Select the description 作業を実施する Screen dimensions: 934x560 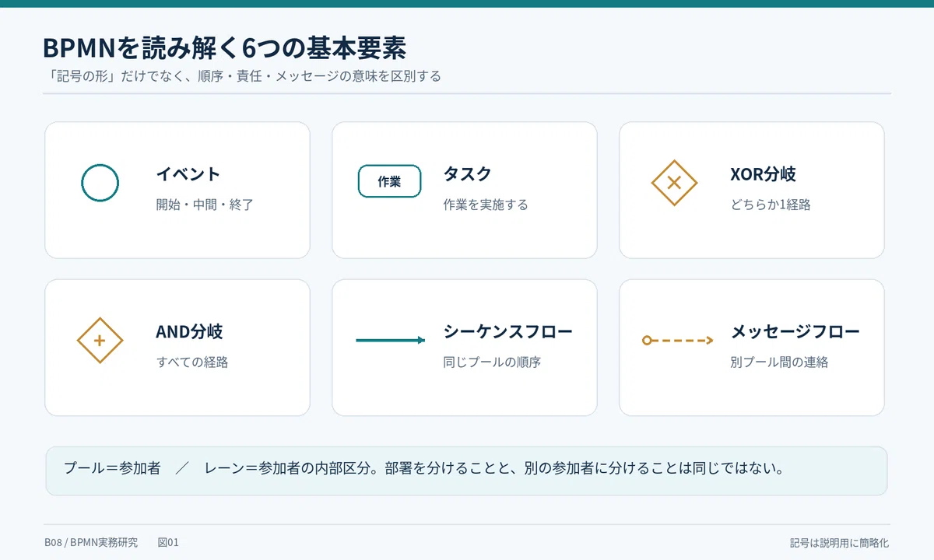tap(486, 205)
